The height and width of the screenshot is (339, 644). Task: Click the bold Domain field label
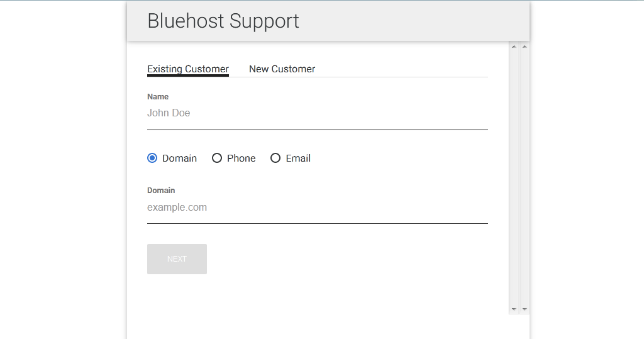pyautogui.click(x=161, y=190)
